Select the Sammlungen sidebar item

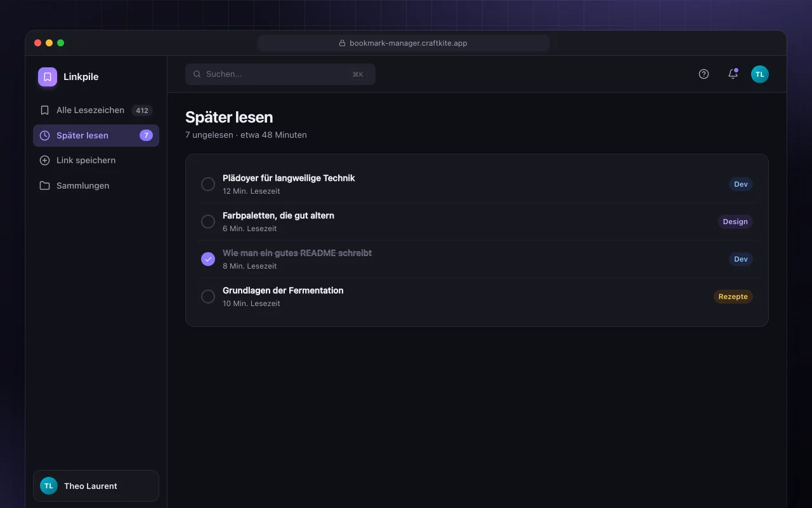tap(96, 185)
